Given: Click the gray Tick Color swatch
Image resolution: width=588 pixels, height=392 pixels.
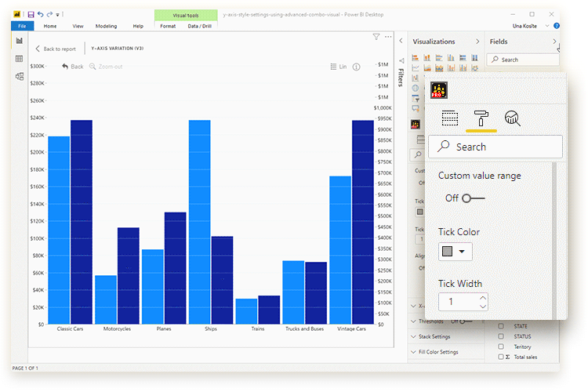Looking at the screenshot, I should pyautogui.click(x=447, y=252).
